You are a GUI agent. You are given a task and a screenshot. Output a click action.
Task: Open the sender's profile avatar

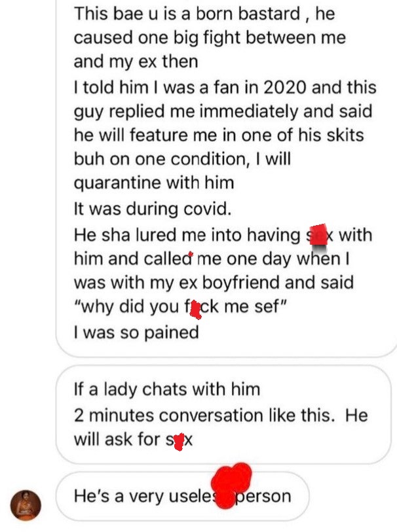click(26, 505)
